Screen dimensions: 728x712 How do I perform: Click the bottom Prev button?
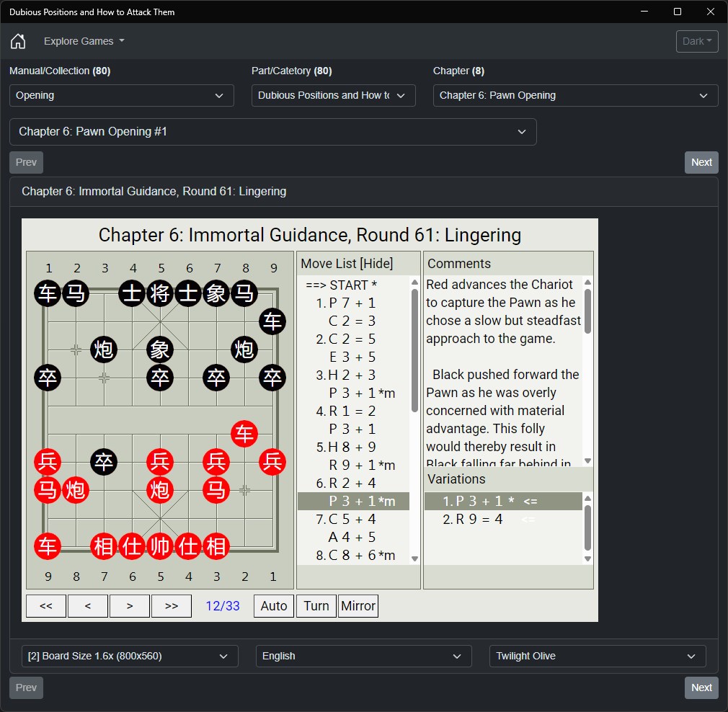(26, 687)
